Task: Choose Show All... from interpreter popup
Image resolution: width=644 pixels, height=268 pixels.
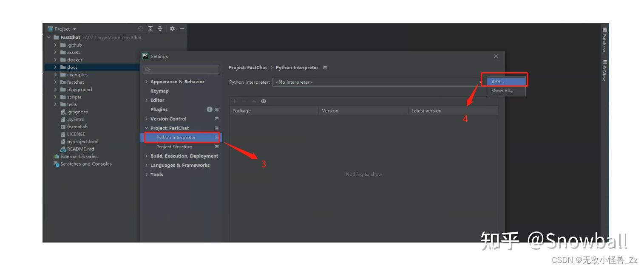Action: click(x=506, y=90)
